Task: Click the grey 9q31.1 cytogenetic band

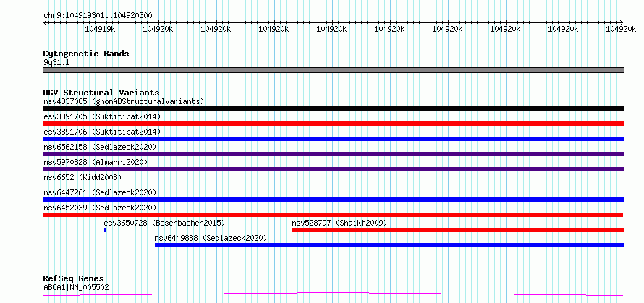Action: (333, 70)
